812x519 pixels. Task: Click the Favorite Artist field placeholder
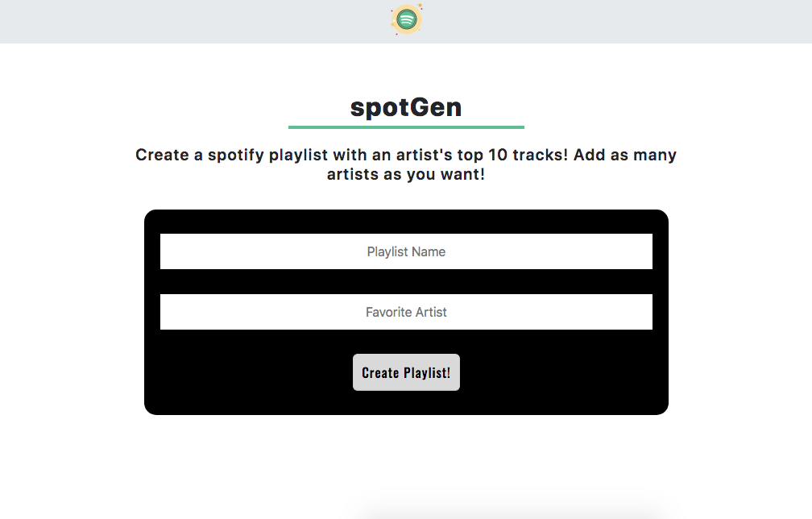click(x=406, y=312)
